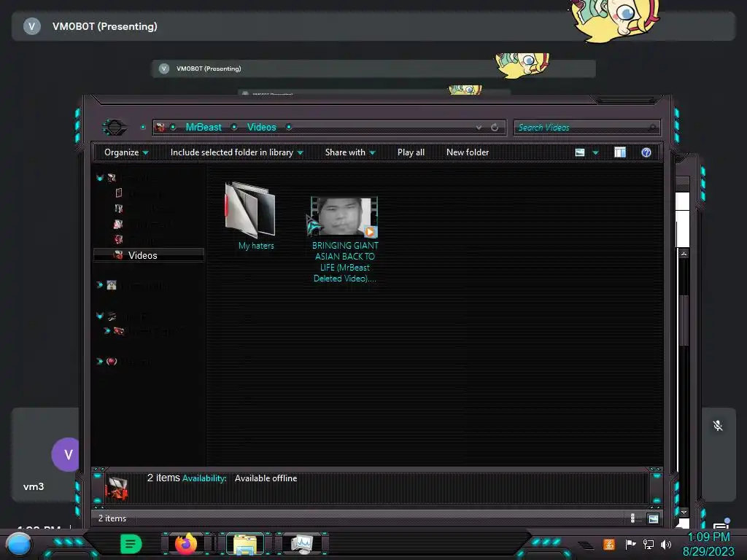Click the Network globe icon in sidebar
747x560 pixels.
[112, 361]
